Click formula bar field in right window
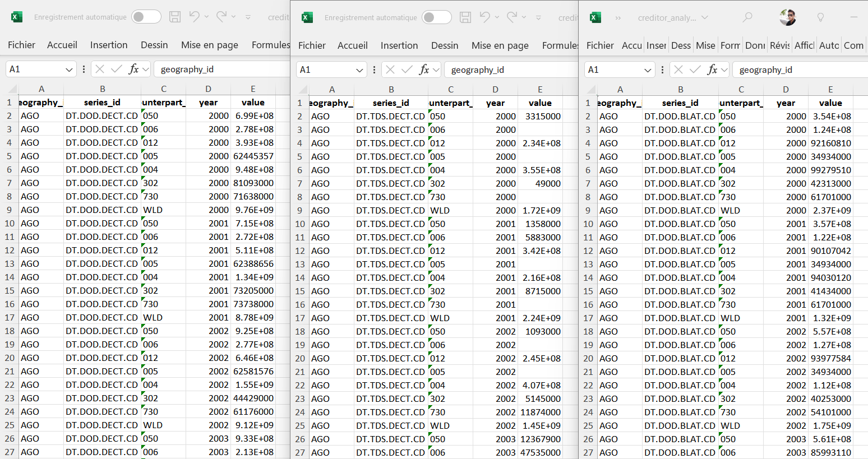868x459 pixels. [800, 69]
